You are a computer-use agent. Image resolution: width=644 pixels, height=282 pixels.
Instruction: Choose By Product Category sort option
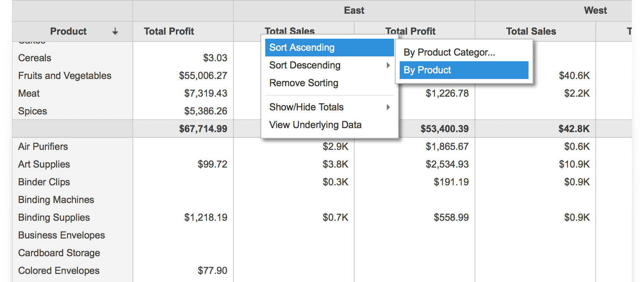coord(449,52)
